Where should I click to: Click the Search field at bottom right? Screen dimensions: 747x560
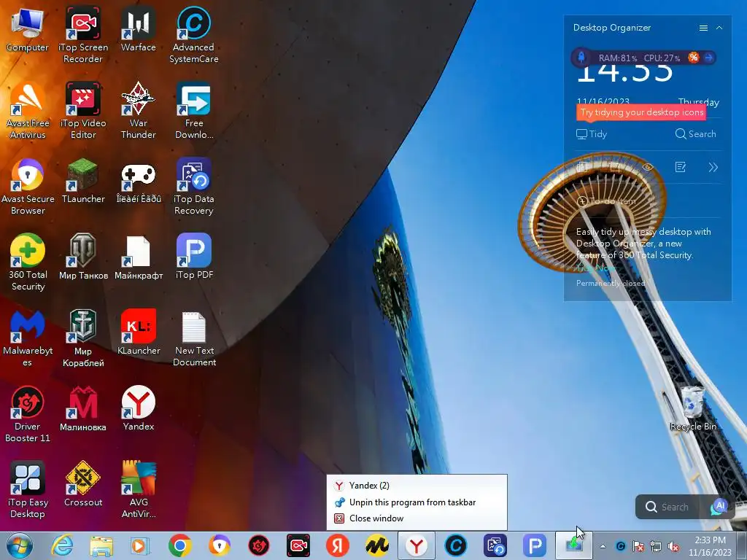coord(675,507)
